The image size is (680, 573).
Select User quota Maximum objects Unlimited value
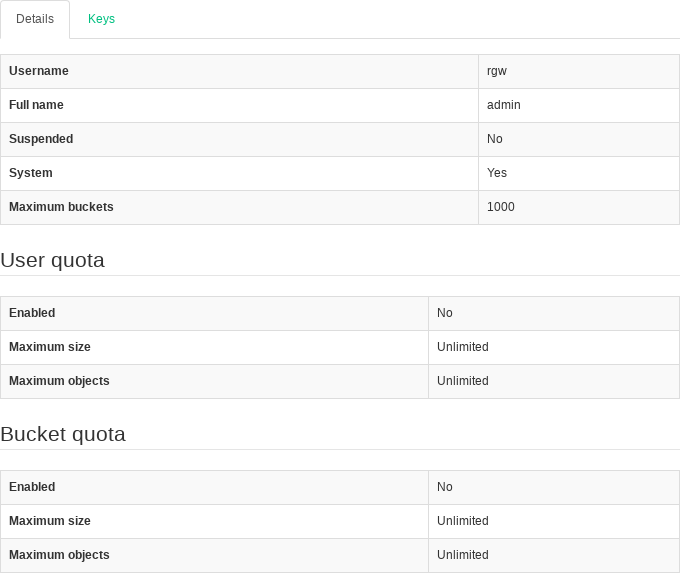pyautogui.click(x=462, y=381)
